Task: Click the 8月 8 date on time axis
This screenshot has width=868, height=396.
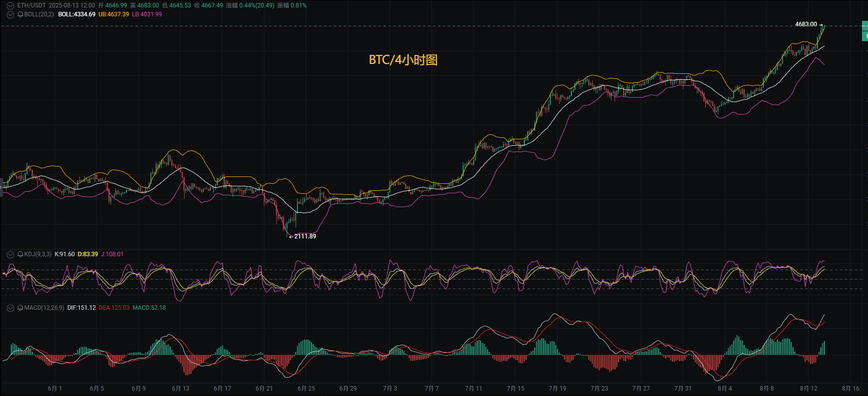Action: (767, 389)
